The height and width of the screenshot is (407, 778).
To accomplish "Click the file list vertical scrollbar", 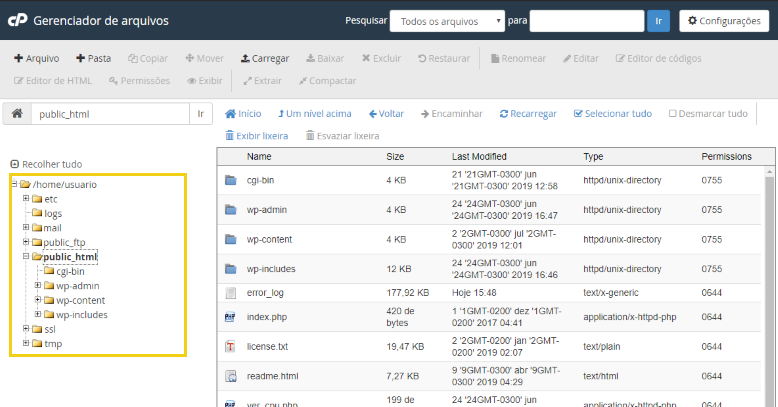I will [769, 288].
